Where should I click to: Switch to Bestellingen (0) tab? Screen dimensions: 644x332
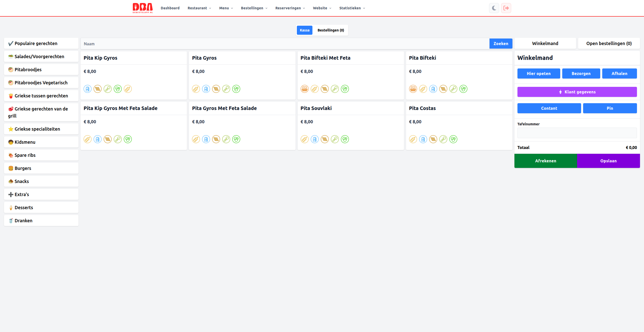pos(331,30)
